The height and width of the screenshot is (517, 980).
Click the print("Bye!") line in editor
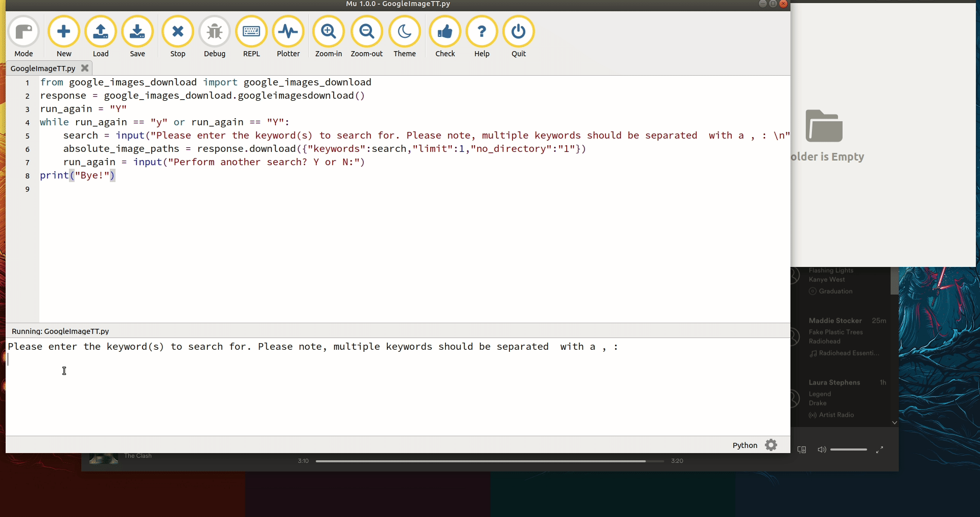(78, 175)
